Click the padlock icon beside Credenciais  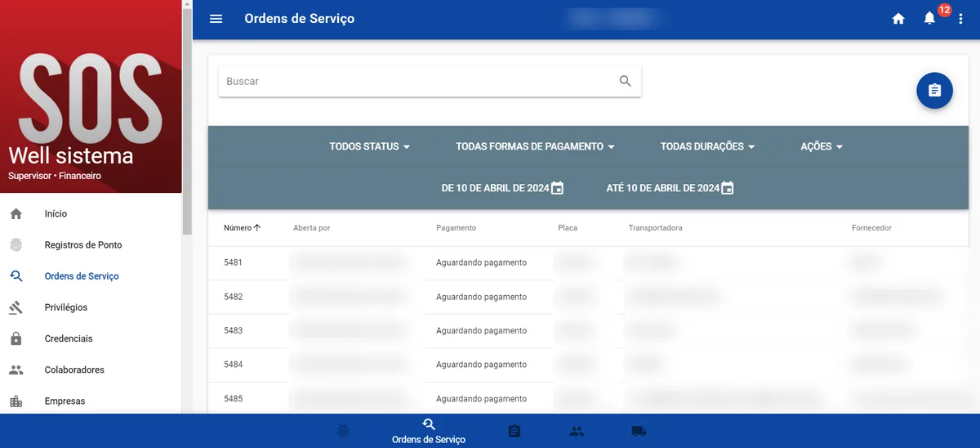(16, 338)
